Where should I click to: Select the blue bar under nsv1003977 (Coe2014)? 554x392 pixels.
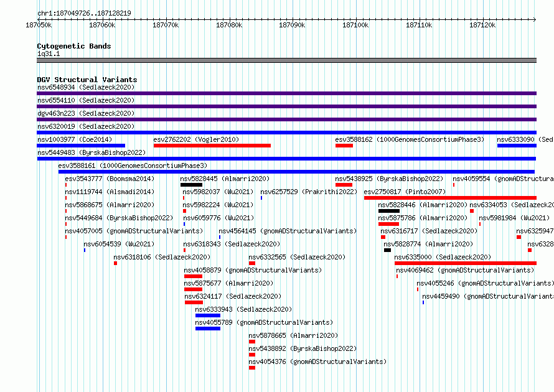81,146
